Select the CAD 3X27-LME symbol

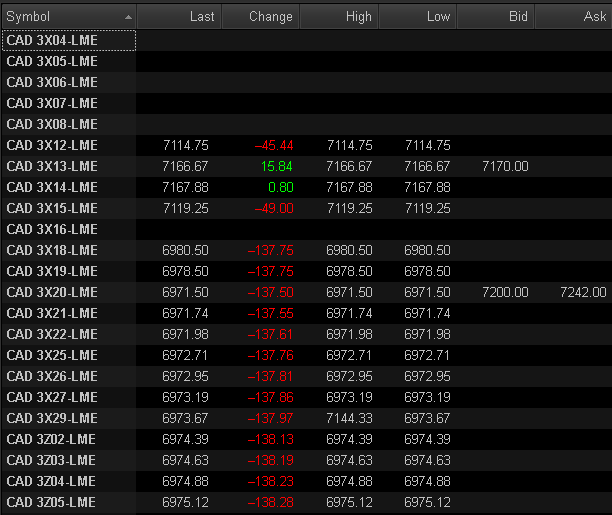click(x=52, y=397)
